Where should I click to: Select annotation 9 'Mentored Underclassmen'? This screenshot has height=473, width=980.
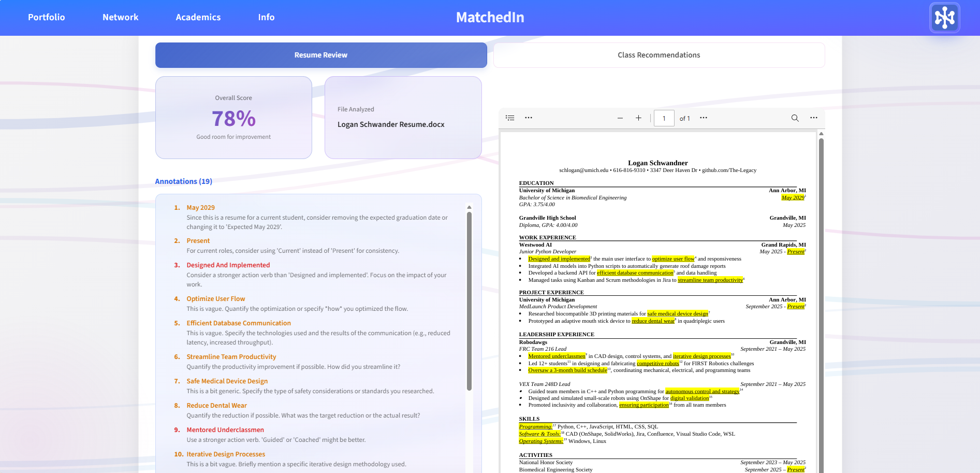pos(225,430)
